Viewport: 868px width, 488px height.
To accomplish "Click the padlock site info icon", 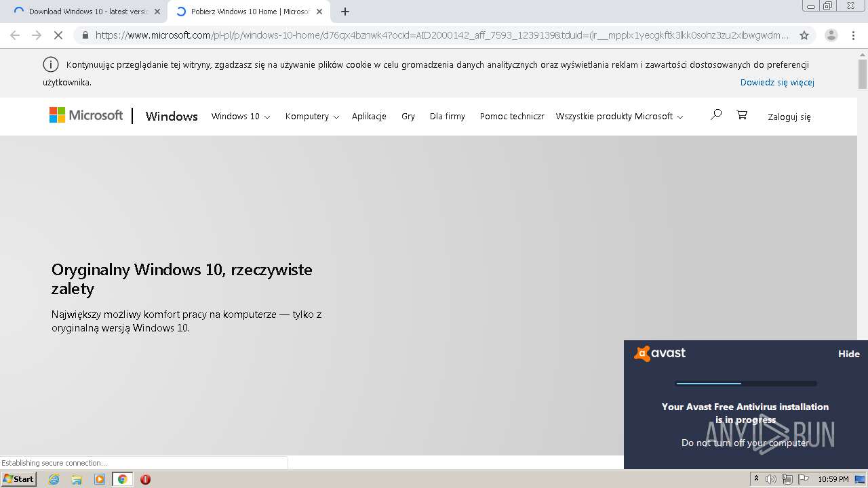I will (x=85, y=35).
